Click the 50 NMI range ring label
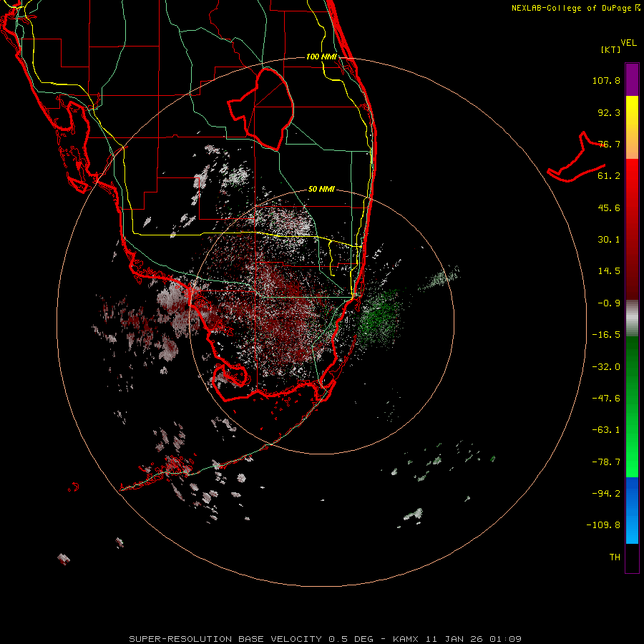Viewport: 644px width, 644px height. [x=321, y=189]
